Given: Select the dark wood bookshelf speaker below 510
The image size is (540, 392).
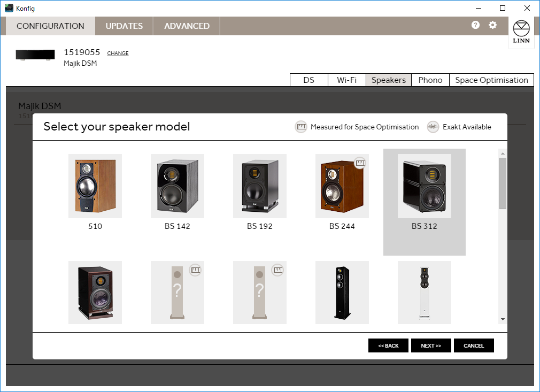Looking at the screenshot, I should (95, 293).
